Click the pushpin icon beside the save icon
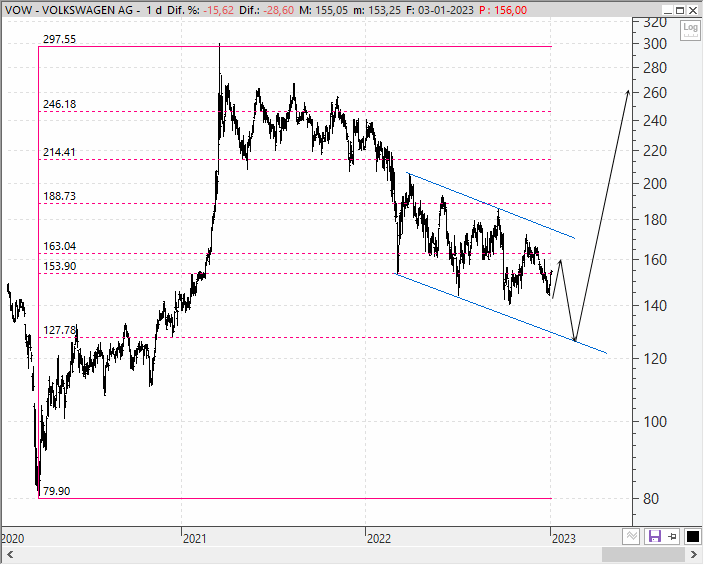704x565 pixels. click(672, 536)
